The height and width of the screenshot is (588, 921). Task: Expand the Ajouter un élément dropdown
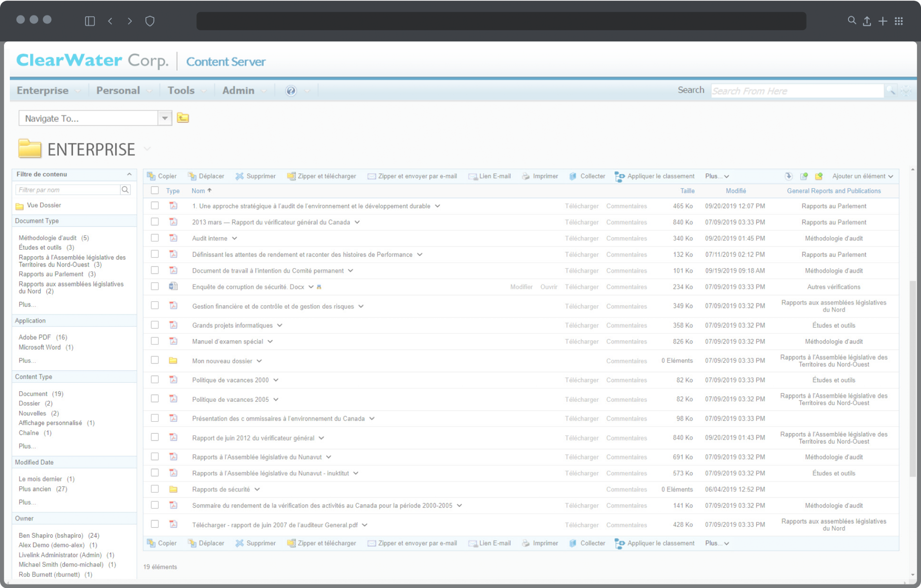[x=863, y=176]
